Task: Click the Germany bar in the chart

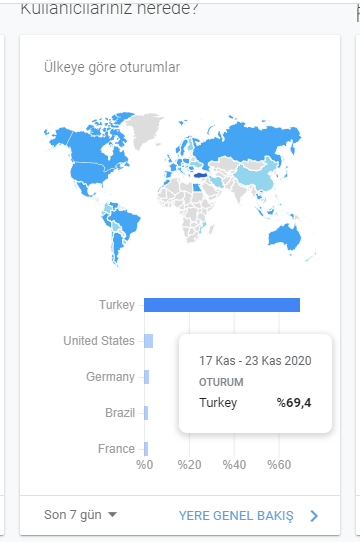Action: 147,377
